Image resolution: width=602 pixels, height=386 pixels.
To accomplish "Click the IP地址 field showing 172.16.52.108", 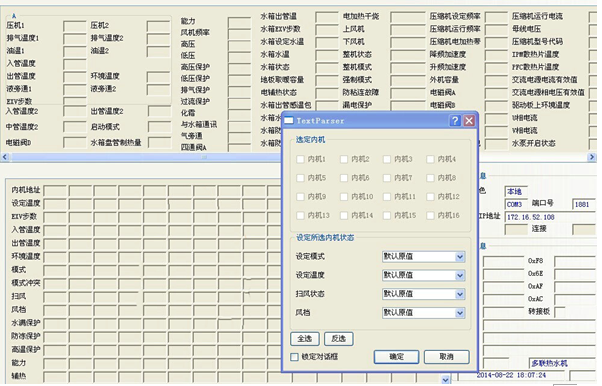I will click(x=550, y=217).
